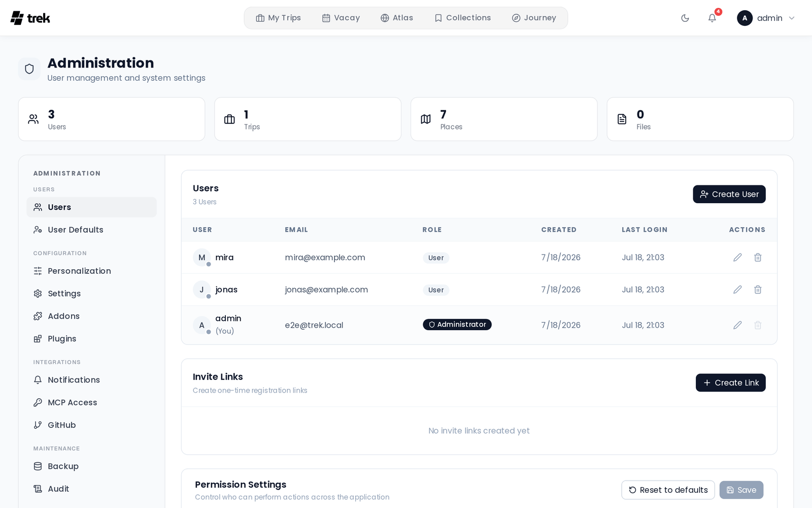This screenshot has width=812, height=508.
Task: Click the Users stat card icon
Action: (x=33, y=119)
